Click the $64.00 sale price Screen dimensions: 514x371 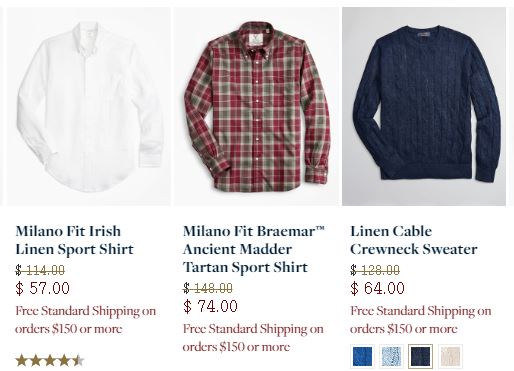point(378,288)
